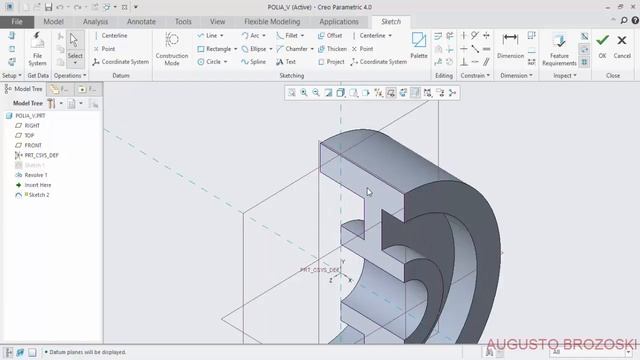Image resolution: width=640 pixels, height=360 pixels.
Task: Open the Line dropdown arrow
Action: pos(222,36)
